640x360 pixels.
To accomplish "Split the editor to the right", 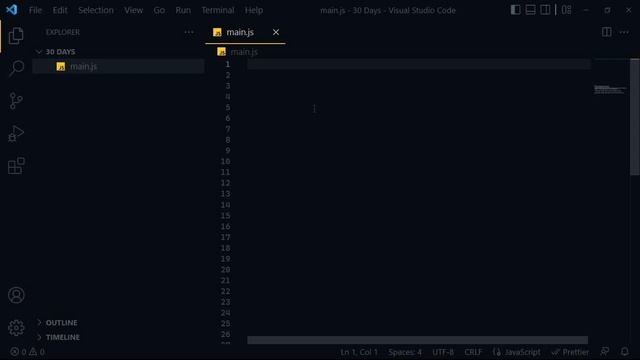I will pos(607,32).
